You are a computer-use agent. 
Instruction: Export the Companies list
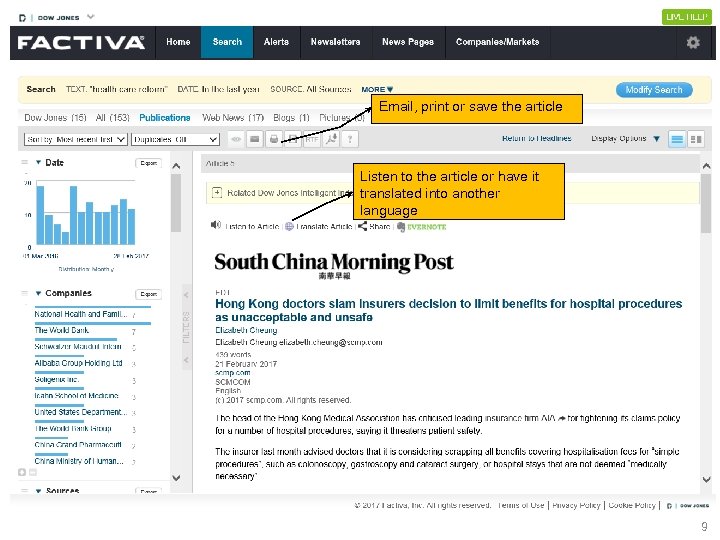149,294
